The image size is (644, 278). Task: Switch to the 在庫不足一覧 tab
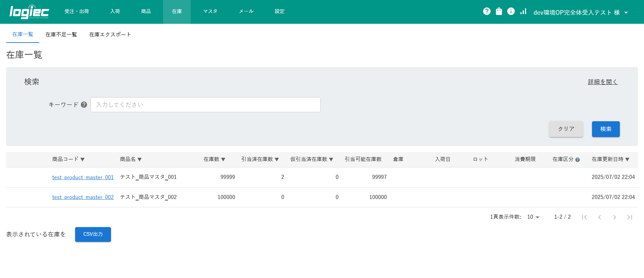click(61, 34)
